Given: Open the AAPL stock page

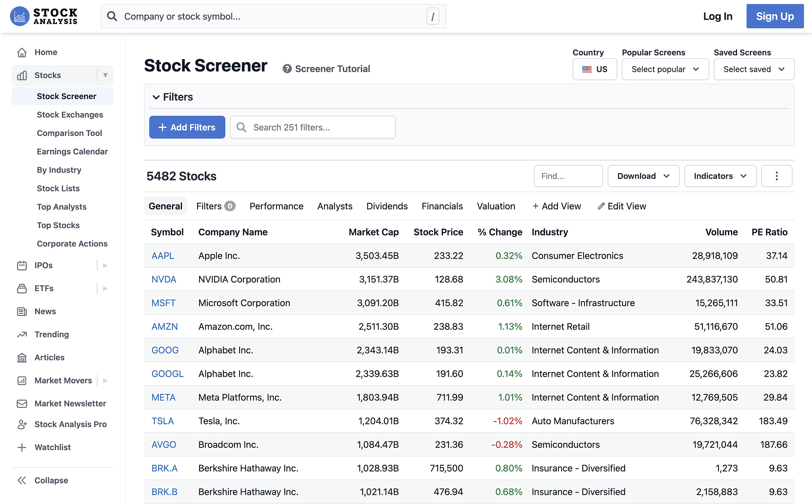Looking at the screenshot, I should (x=163, y=256).
